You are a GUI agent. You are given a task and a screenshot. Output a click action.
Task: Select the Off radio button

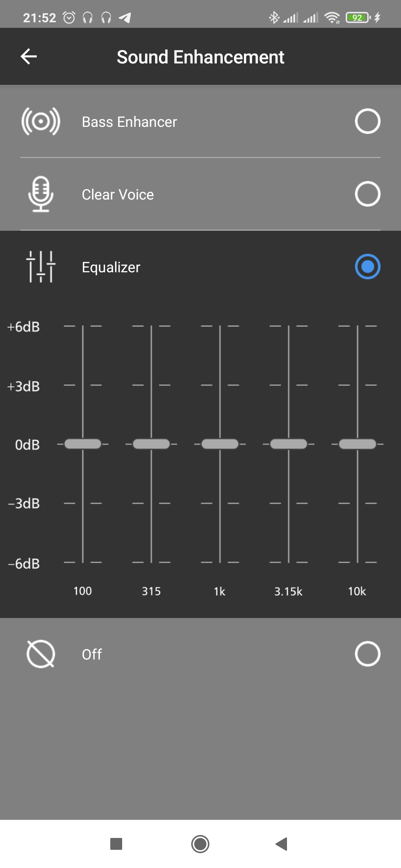point(367,654)
